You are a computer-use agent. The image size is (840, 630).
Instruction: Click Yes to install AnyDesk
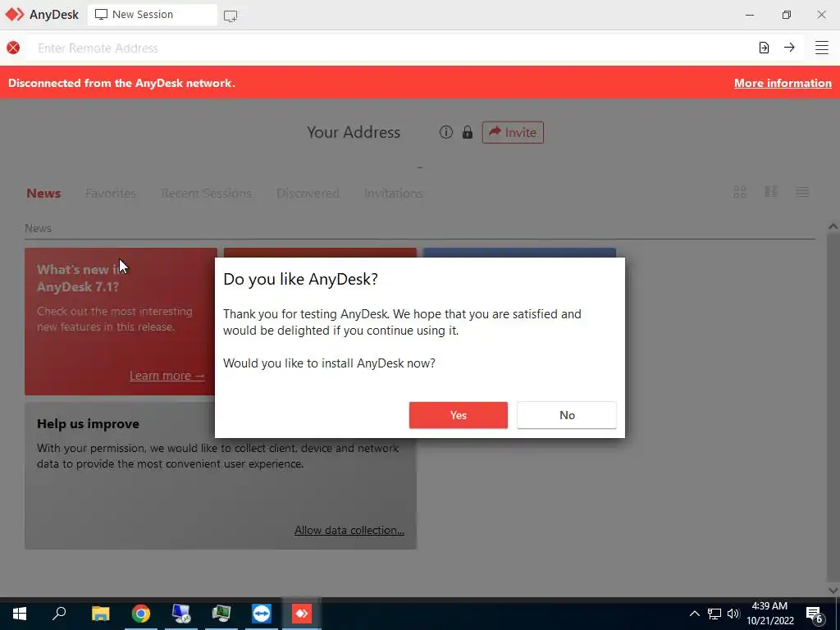(458, 415)
